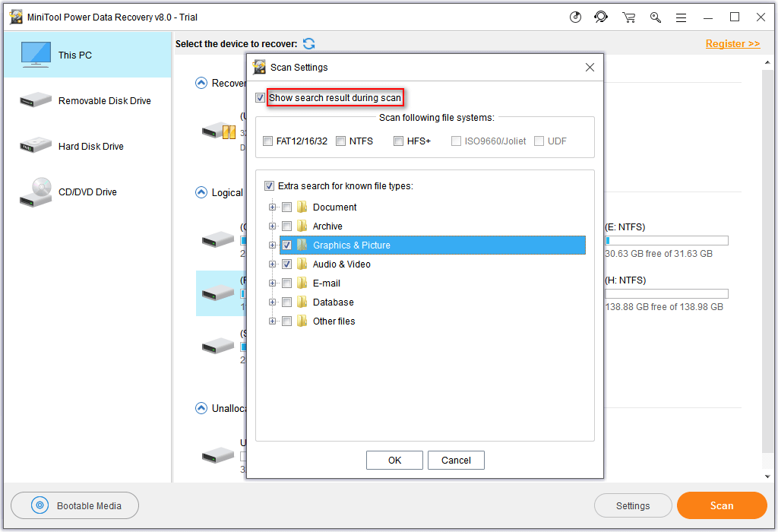Click the E-mail folder icon
This screenshot has height=532, width=778.
302,283
